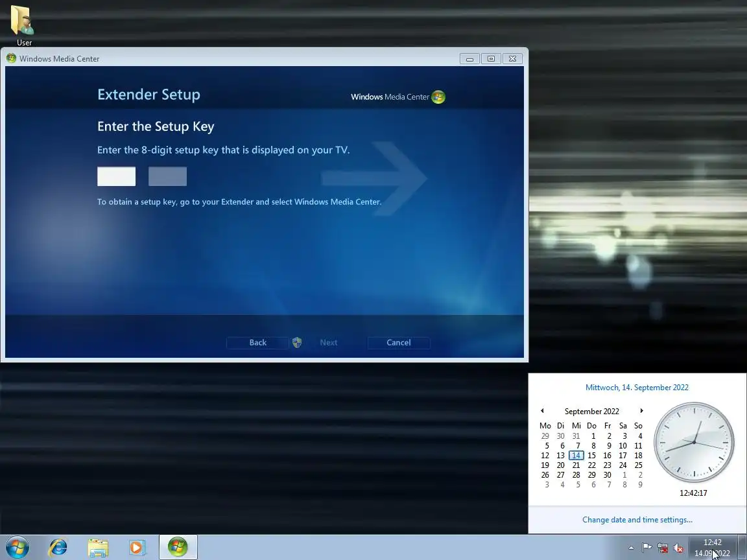Go to previous month in calendar
Screen dimensions: 747x560
[542, 410]
